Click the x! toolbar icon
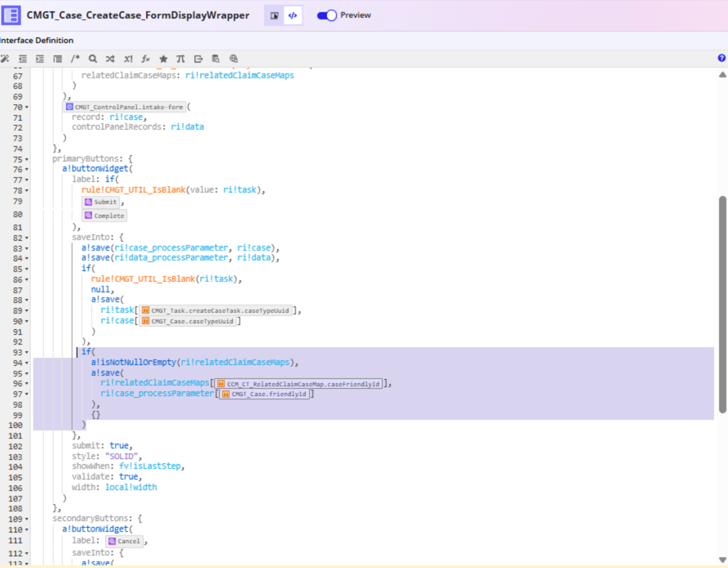728x568 pixels. [128, 59]
